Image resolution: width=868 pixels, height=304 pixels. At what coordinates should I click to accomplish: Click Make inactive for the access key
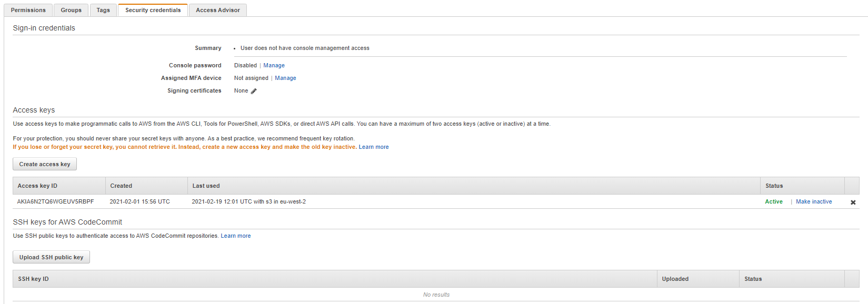(x=814, y=201)
